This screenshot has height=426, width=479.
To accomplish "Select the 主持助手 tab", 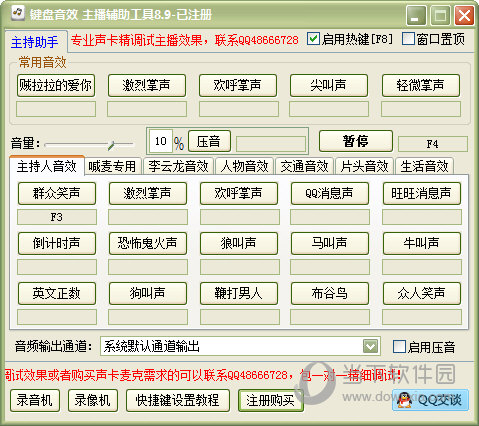I will coord(35,42).
